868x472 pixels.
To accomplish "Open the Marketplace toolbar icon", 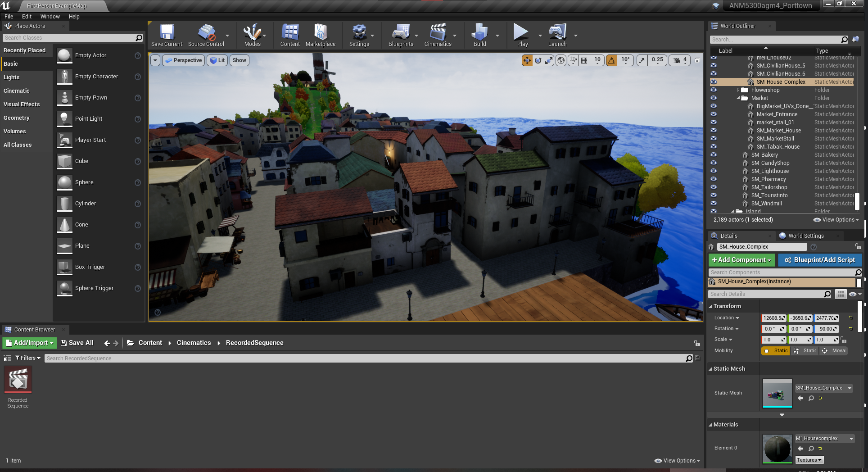I will tap(321, 35).
